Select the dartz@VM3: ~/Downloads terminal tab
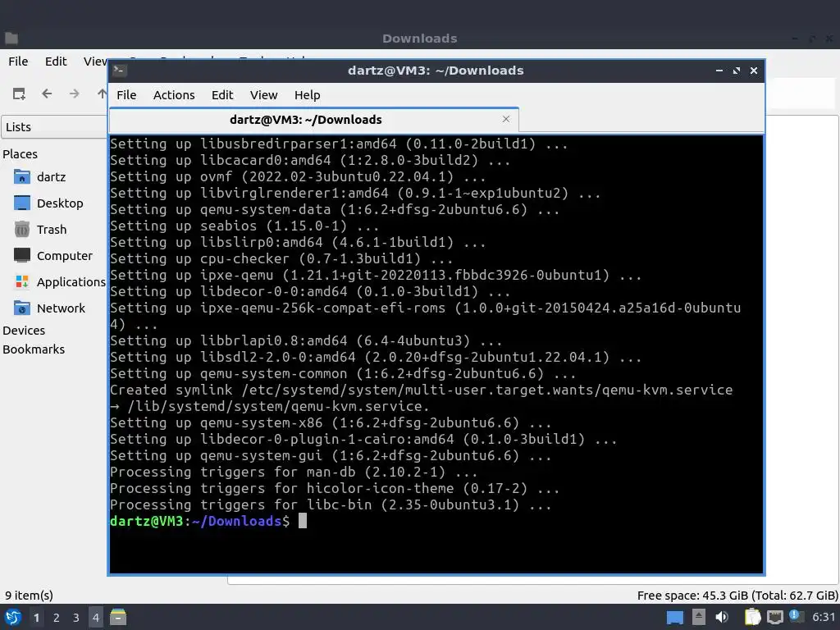 click(x=314, y=120)
